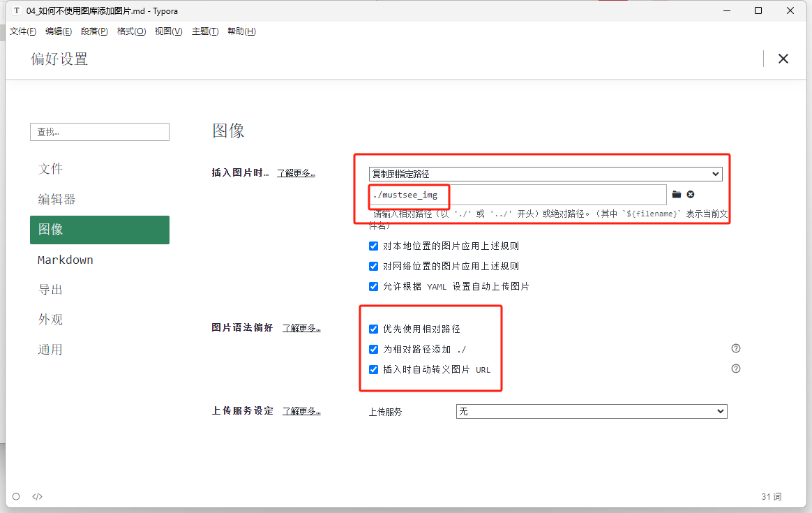Open the '复制到指定路径' insert action dropdown
The image size is (812, 513).
[546, 174]
